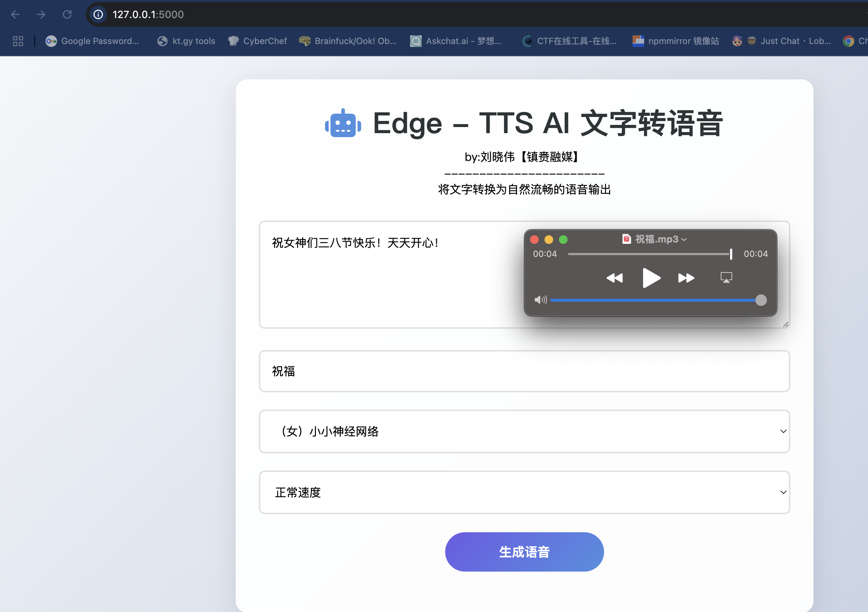The width and height of the screenshot is (868, 612).
Task: Click the browser reload icon
Action: click(x=67, y=14)
